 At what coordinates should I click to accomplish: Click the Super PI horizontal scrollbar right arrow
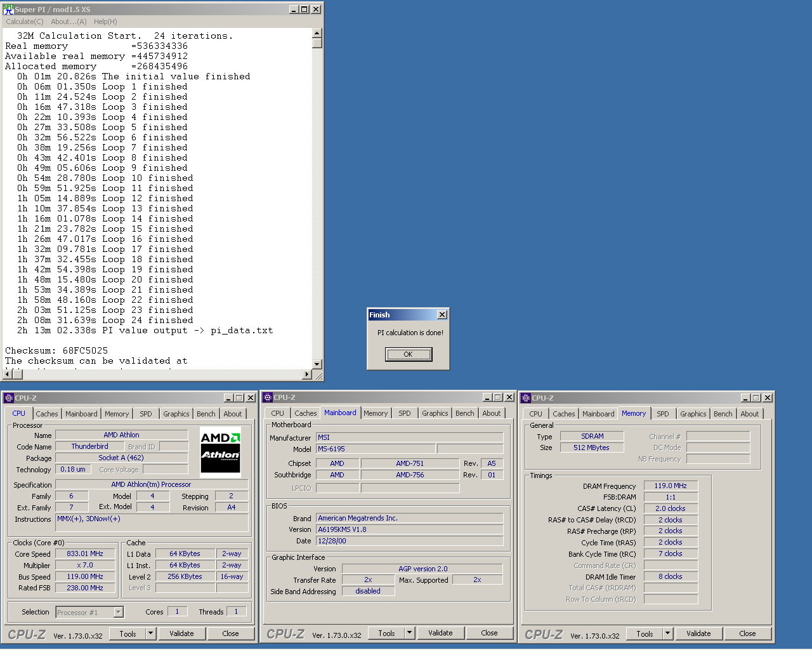(308, 375)
